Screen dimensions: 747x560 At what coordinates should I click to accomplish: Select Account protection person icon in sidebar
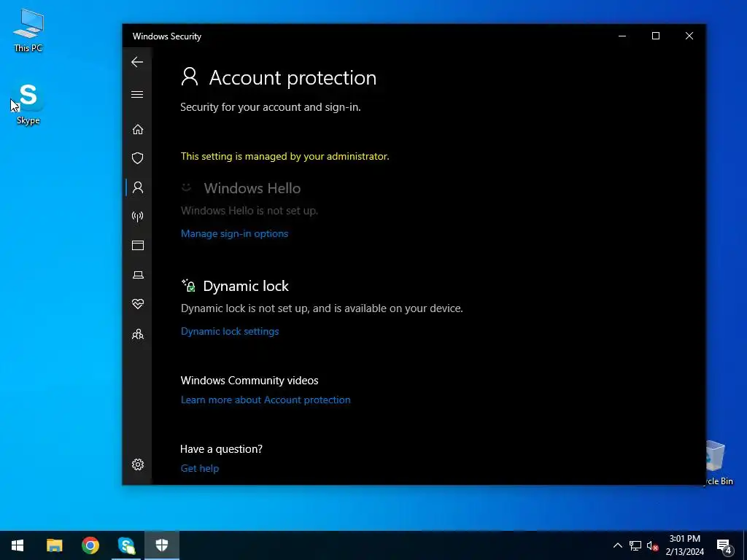coord(138,187)
